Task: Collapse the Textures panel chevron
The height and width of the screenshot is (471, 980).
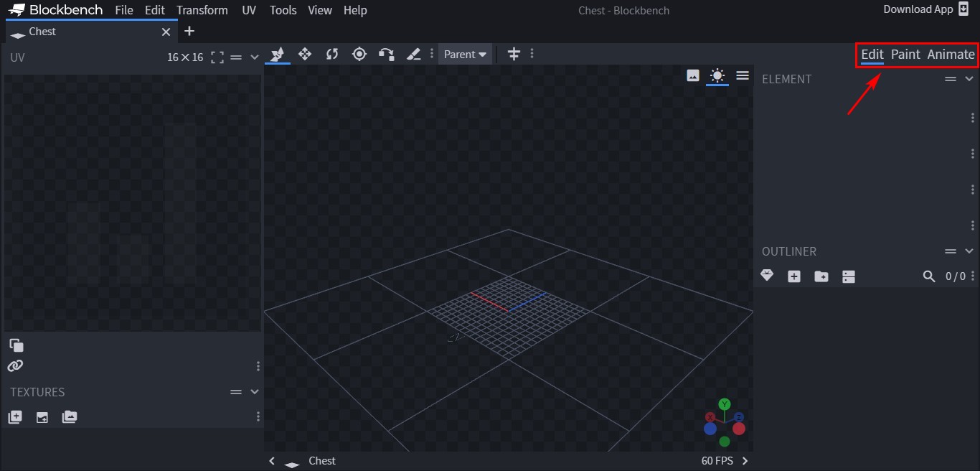Action: 254,392
